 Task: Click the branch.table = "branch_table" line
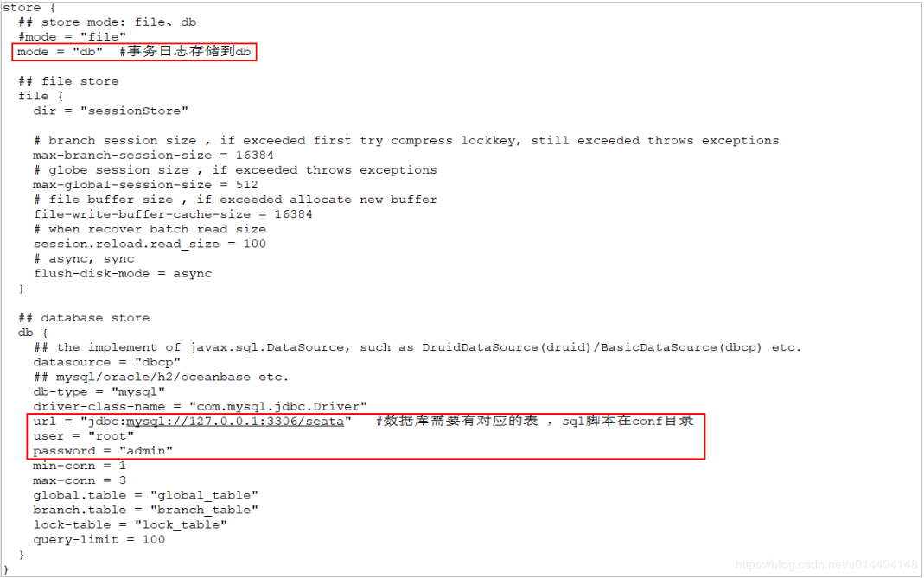(x=145, y=511)
